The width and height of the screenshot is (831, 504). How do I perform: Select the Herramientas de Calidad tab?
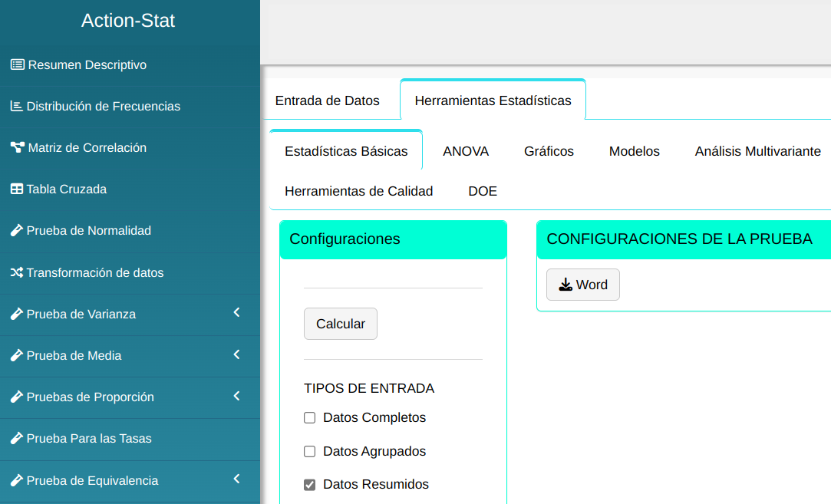pos(358,191)
